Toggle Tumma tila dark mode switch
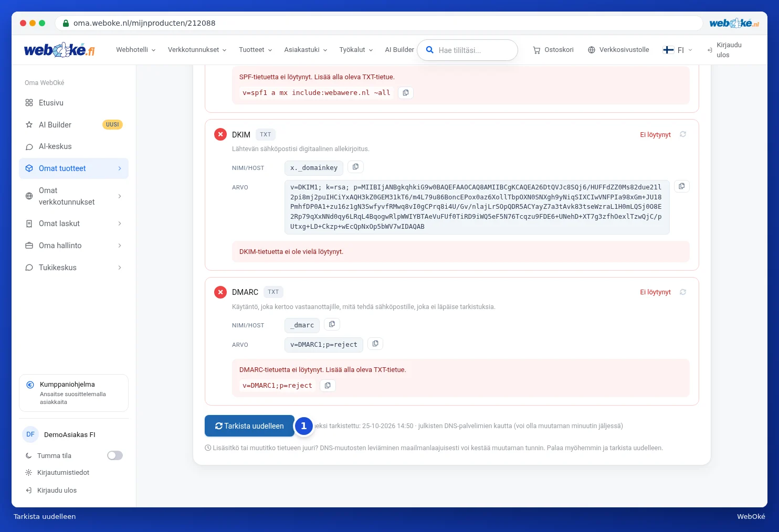This screenshot has height=532, width=779. point(115,455)
